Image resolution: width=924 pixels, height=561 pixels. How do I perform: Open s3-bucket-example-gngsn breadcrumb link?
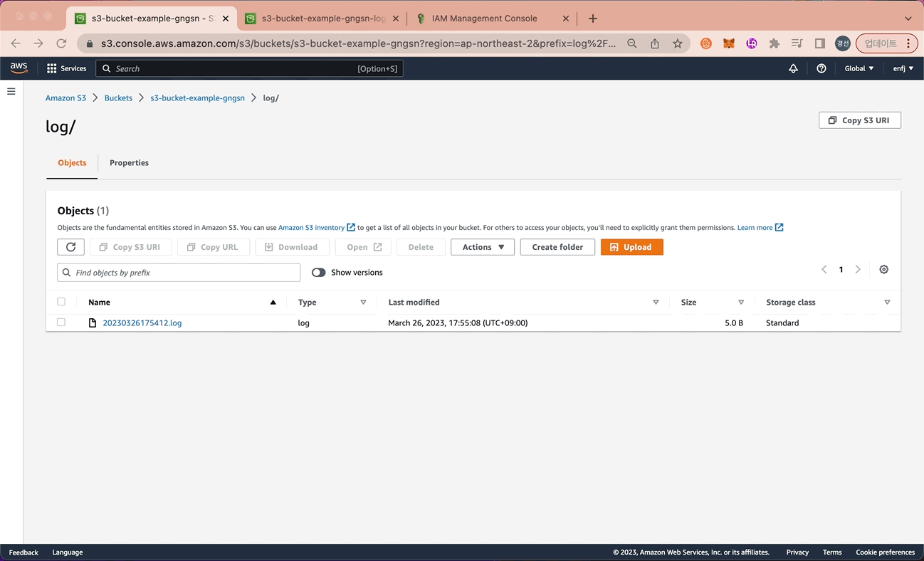(197, 98)
